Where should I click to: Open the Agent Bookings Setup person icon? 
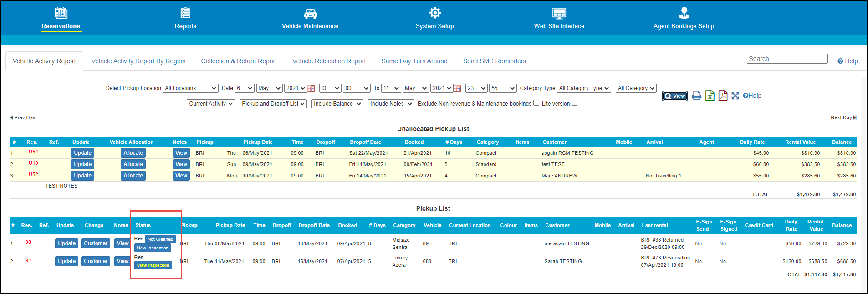click(x=684, y=13)
